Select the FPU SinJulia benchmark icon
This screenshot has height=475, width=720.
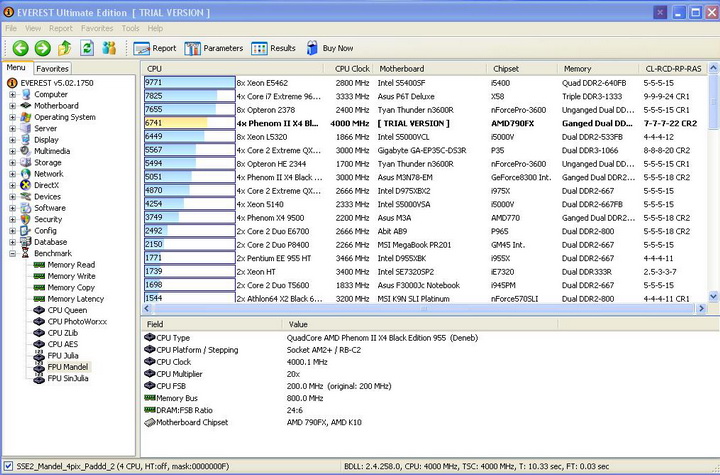pos(39,379)
